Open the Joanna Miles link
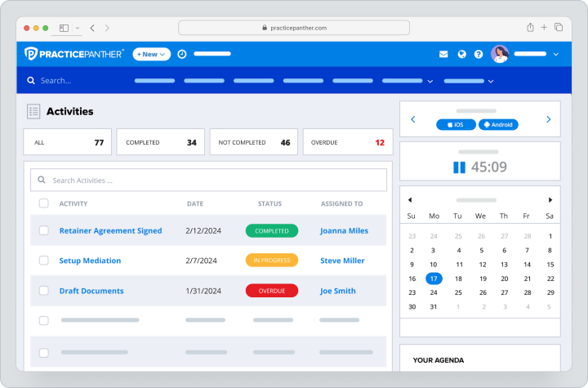588x388 pixels. [x=344, y=231]
